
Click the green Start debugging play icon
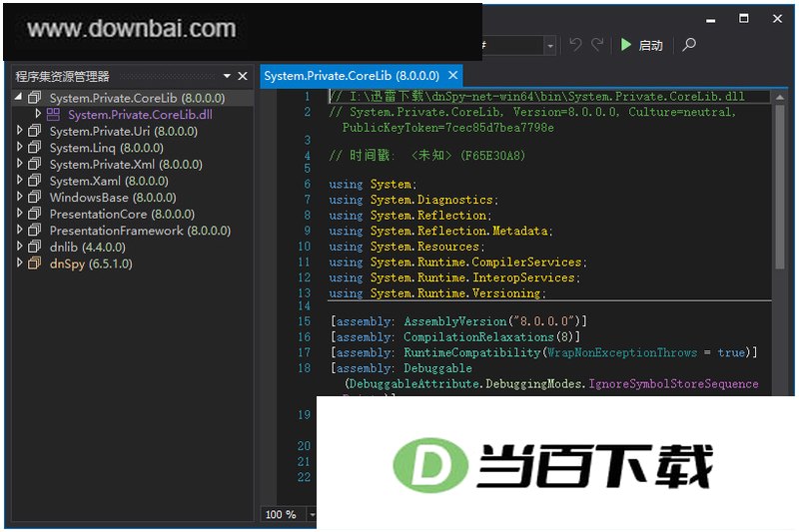coord(626,45)
